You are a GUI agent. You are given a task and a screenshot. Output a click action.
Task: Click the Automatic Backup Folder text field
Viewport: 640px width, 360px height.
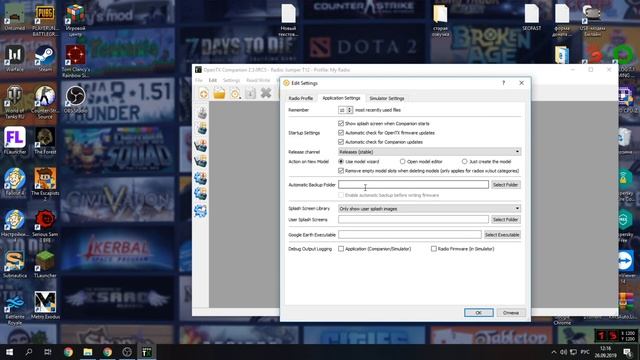click(x=413, y=184)
